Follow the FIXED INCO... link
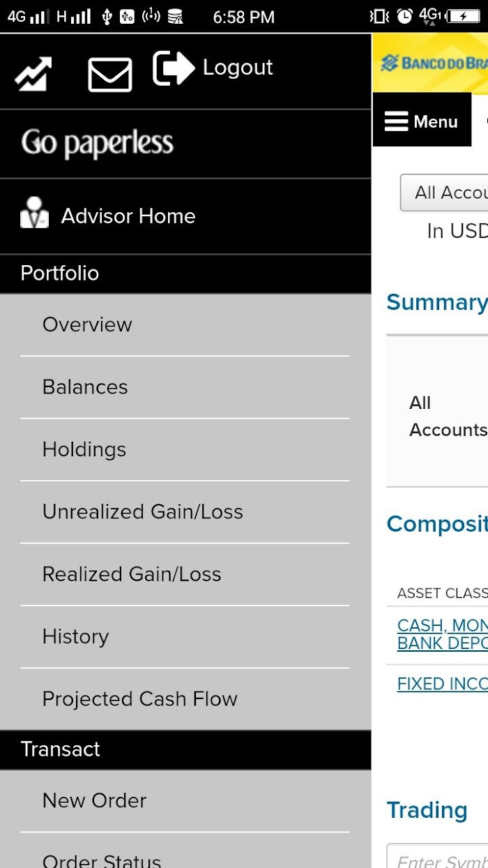 [x=442, y=684]
